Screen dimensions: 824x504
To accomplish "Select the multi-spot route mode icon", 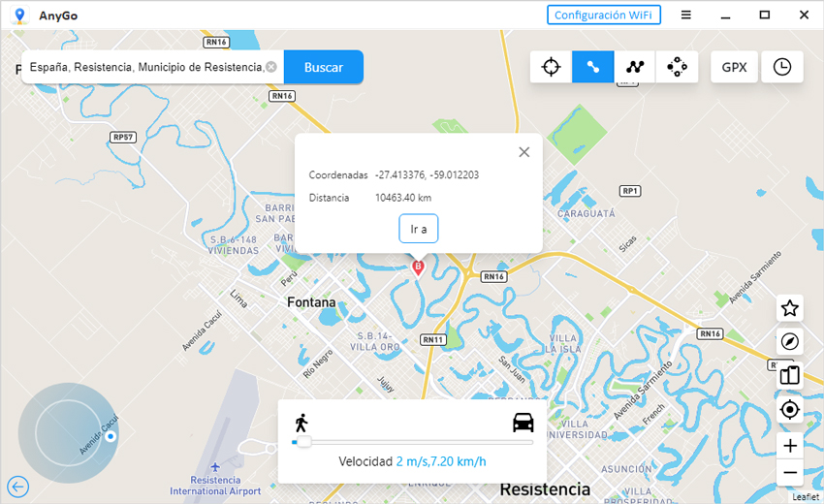I will (635, 67).
